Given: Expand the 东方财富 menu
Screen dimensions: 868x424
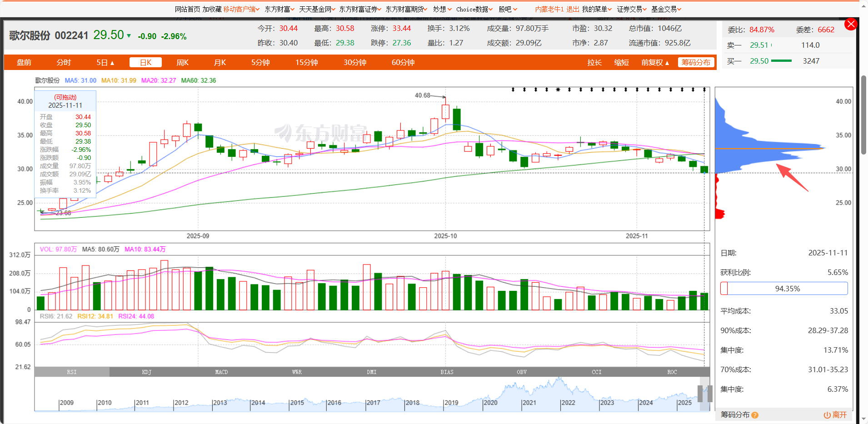Looking at the screenshot, I should point(279,9).
